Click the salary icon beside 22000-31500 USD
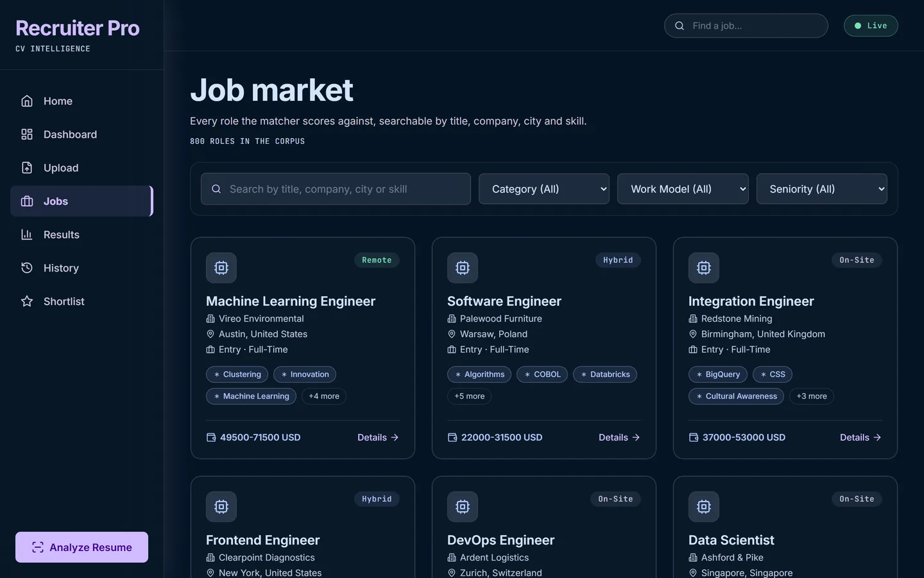Viewport: 924px width, 578px height. [x=452, y=437]
